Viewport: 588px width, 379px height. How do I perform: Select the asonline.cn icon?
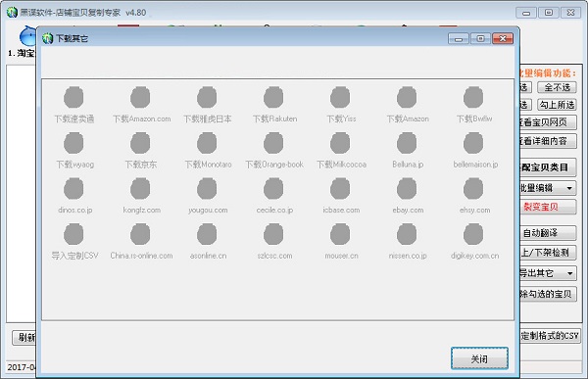pos(207,234)
